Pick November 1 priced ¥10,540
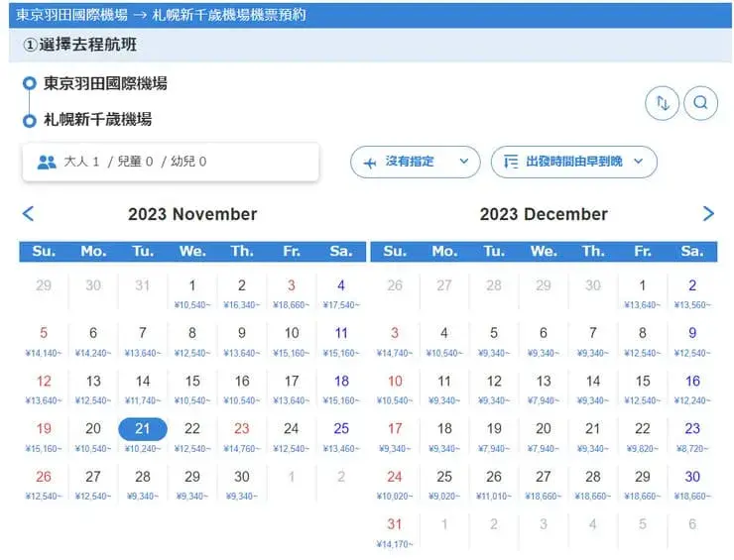 (x=192, y=292)
